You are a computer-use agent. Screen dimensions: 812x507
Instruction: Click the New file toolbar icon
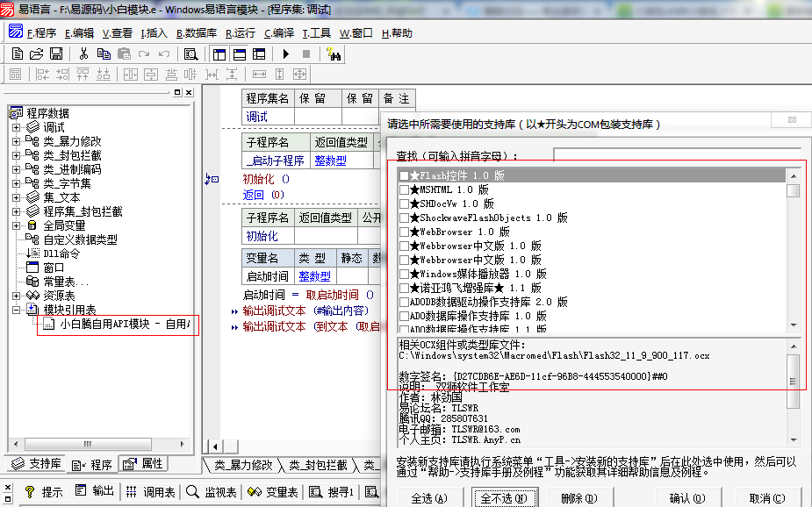(x=17, y=54)
